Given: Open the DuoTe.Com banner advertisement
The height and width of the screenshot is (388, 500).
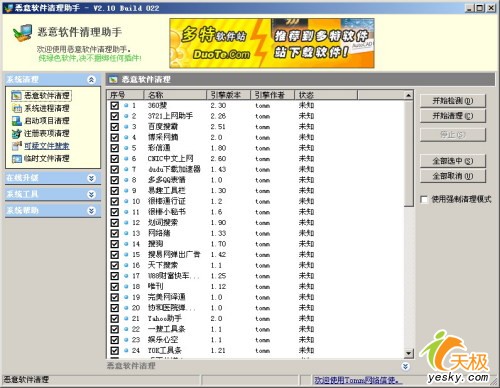Looking at the screenshot, I should coord(272,43).
